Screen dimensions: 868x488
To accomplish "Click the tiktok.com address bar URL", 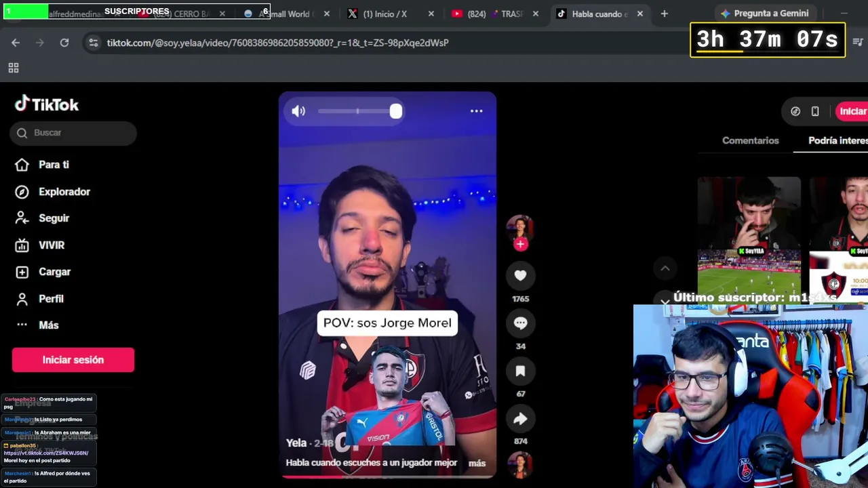I will pyautogui.click(x=277, y=43).
